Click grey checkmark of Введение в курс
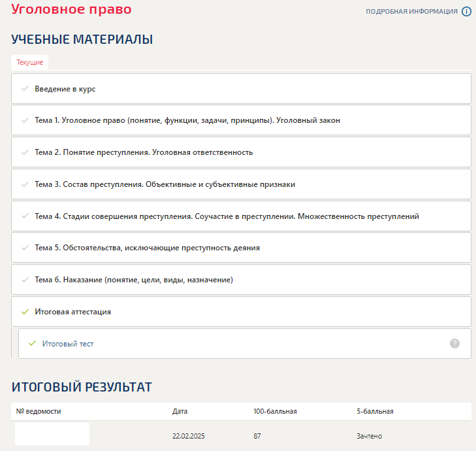 point(25,88)
